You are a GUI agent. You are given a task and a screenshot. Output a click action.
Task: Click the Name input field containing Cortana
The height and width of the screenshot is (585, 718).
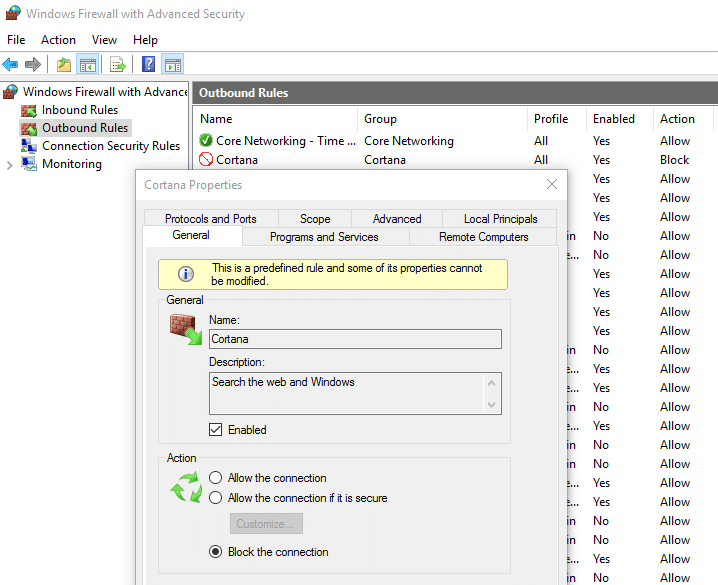pyautogui.click(x=355, y=339)
